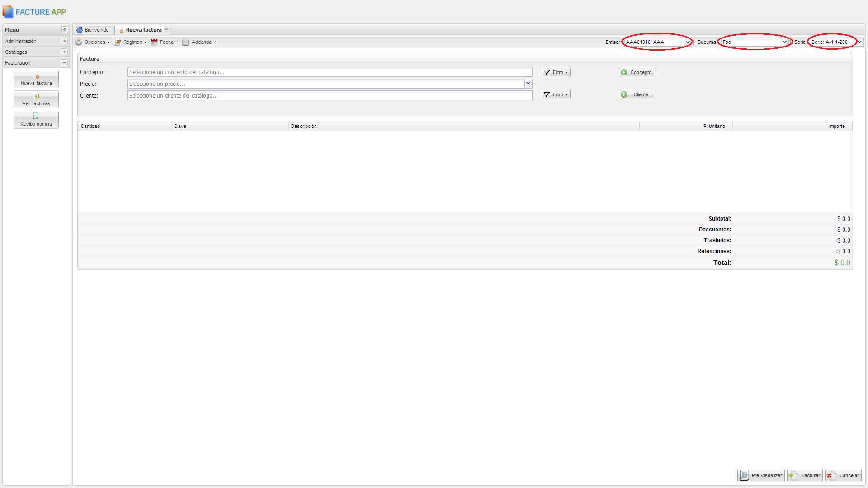Screen dimensions: 868x488
Task: Open Recibo nómina from sidebar
Action: (36, 120)
